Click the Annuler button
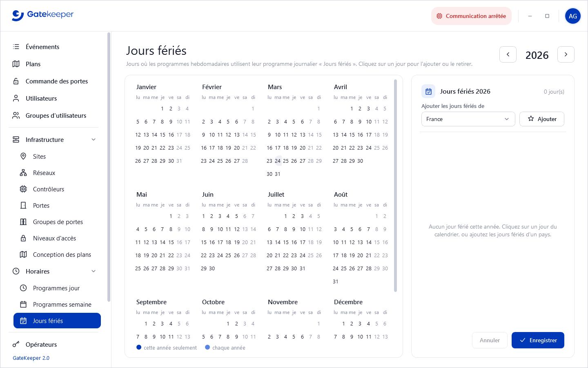This screenshot has height=368, width=588. point(490,340)
